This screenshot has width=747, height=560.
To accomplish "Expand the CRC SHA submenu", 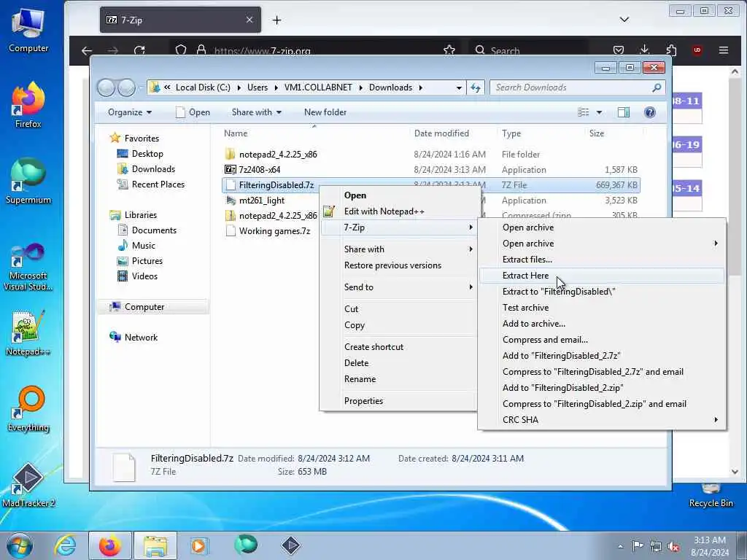I will (602, 419).
